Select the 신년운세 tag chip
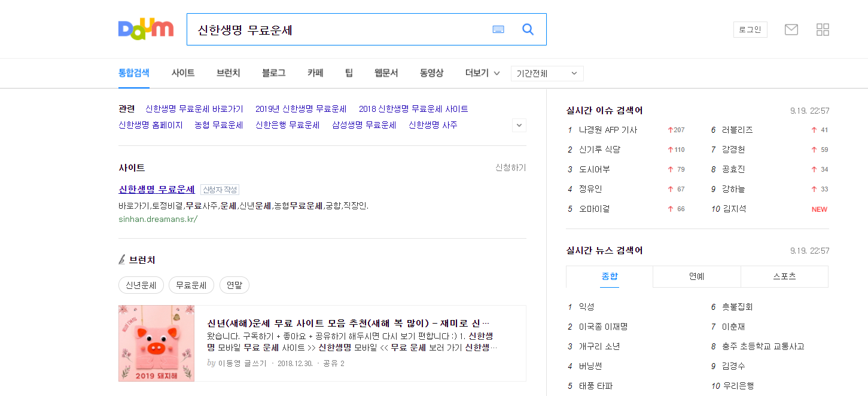The height and width of the screenshot is (396, 868). (141, 285)
